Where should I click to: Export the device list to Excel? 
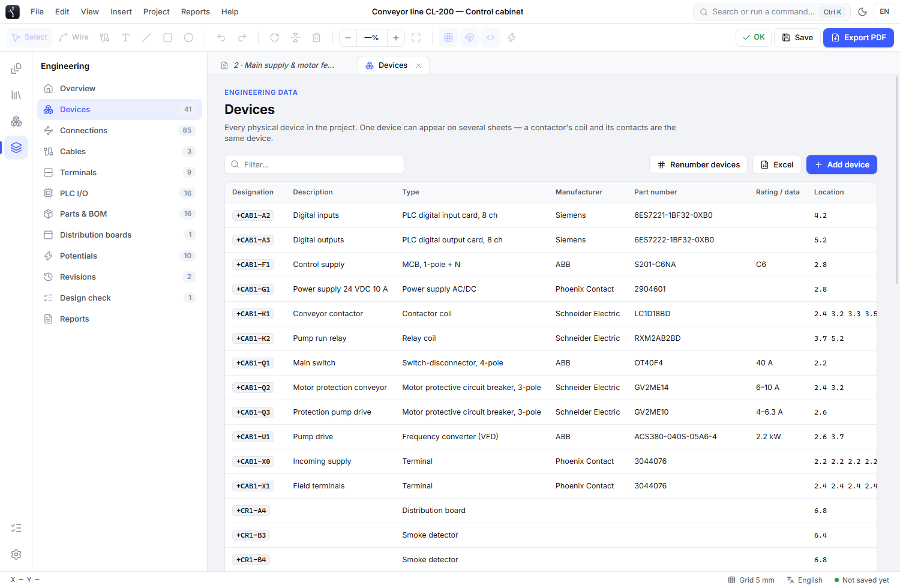click(x=777, y=164)
